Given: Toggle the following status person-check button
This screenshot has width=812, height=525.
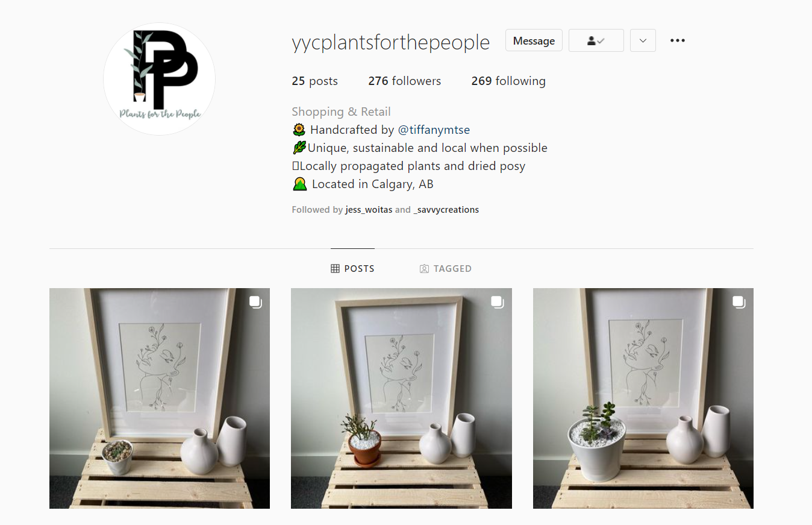Looking at the screenshot, I should point(596,40).
